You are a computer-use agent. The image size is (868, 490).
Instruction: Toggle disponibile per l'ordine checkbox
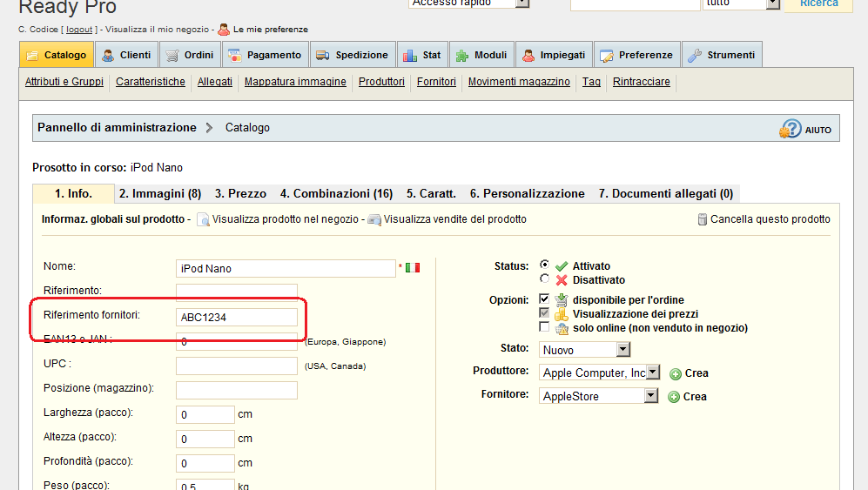544,299
